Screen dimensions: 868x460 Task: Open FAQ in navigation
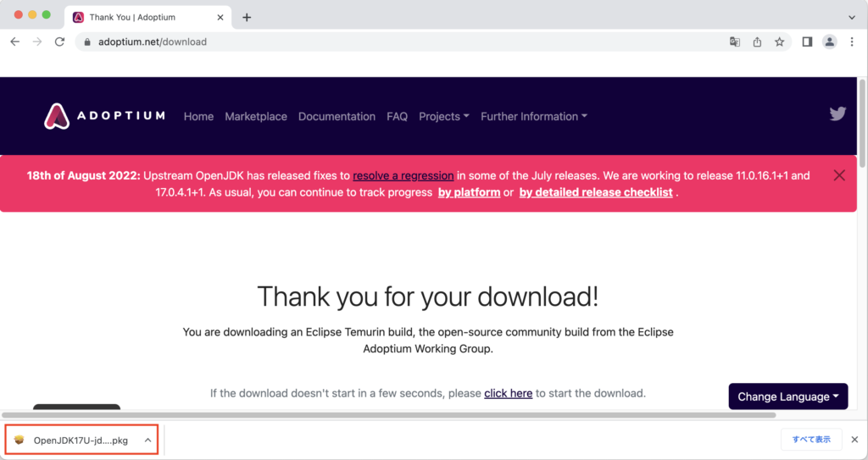[397, 116]
